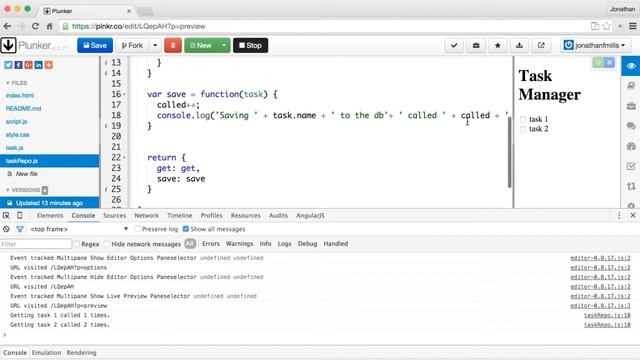Clear the console log icon

point(6,229)
